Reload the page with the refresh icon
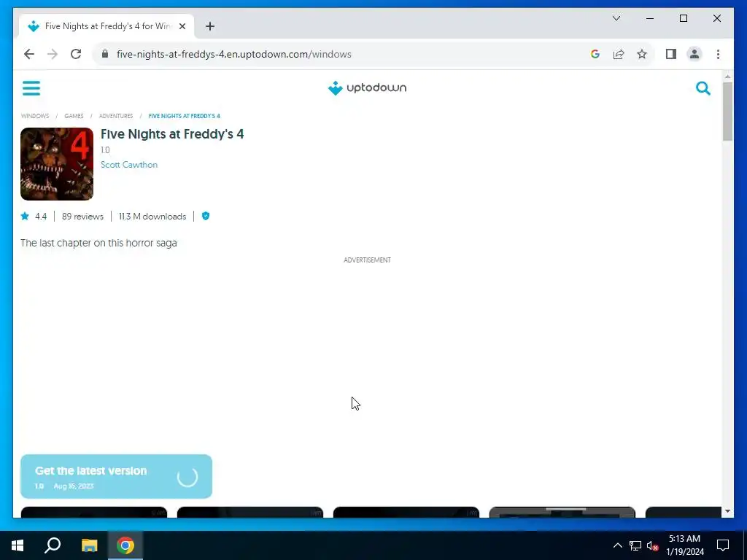Image resolution: width=747 pixels, height=560 pixels. click(x=76, y=54)
